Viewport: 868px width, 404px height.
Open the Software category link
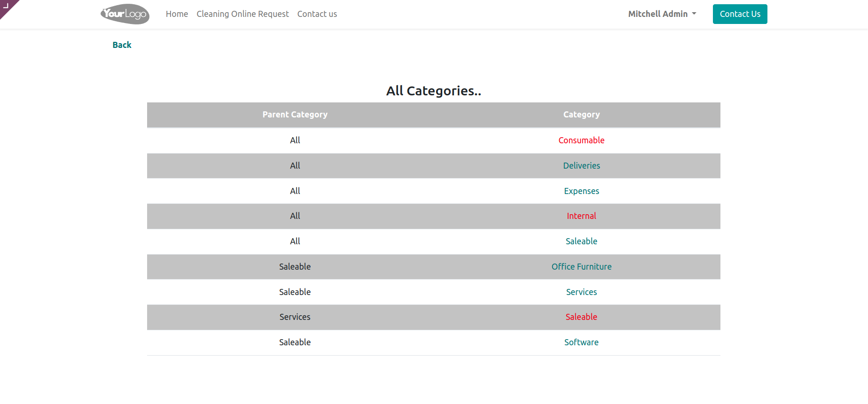(x=581, y=342)
